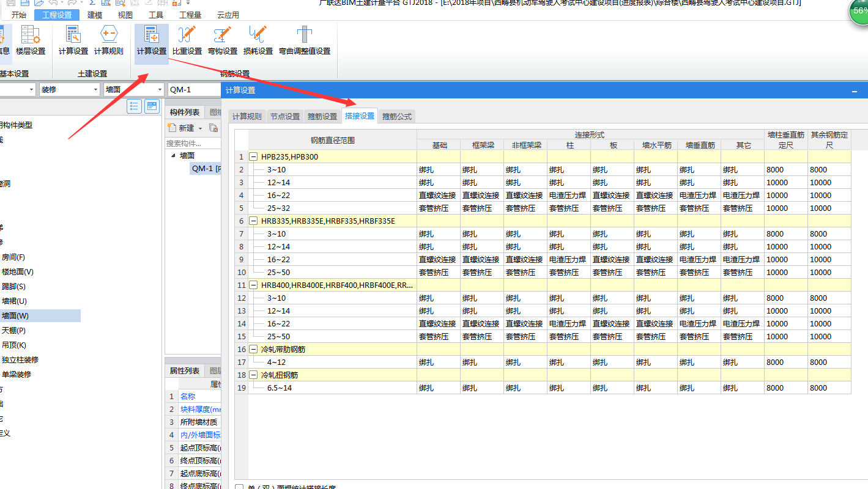Viewport: 868px width, 489px height.
Task: Switch to the 建模 ribbon tab
Action: coord(95,15)
